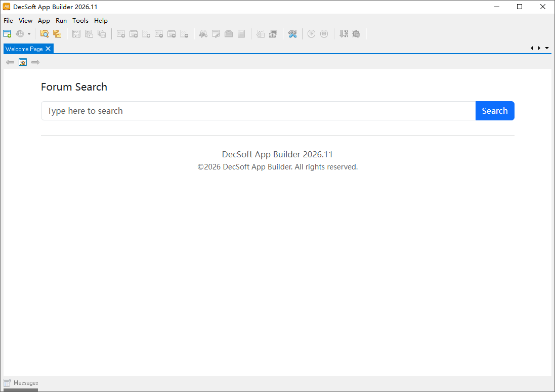Click the open box package icon
The width and height of the screenshot is (555, 392).
click(229, 33)
